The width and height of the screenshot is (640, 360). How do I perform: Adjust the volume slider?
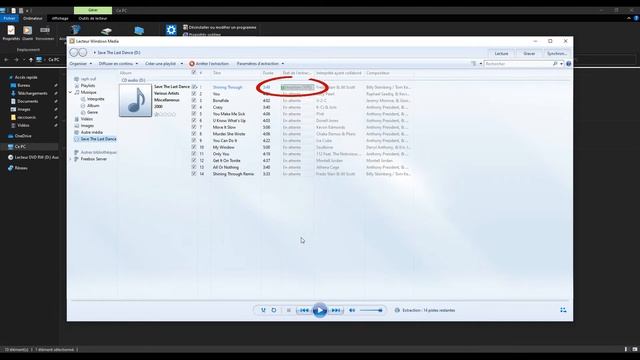click(371, 310)
